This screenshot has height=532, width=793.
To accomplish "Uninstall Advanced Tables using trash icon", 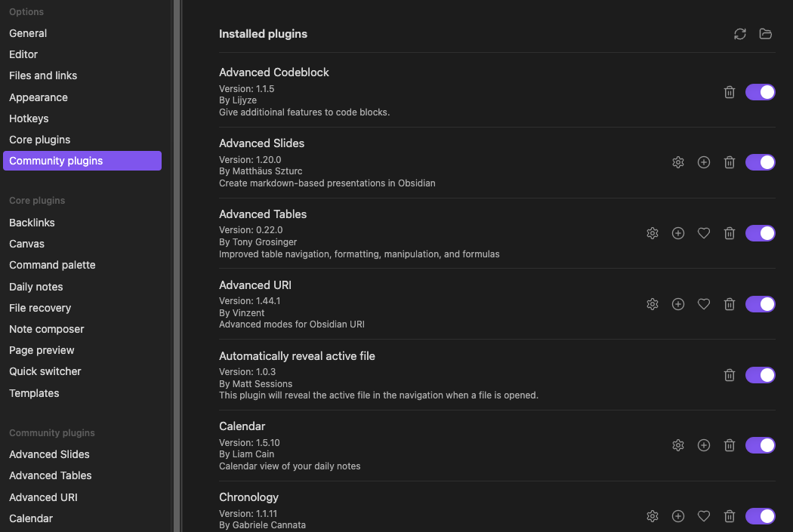I will click(x=730, y=233).
